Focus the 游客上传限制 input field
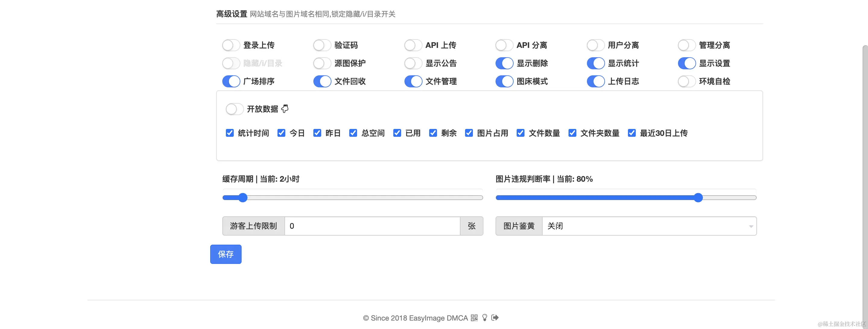 372,226
